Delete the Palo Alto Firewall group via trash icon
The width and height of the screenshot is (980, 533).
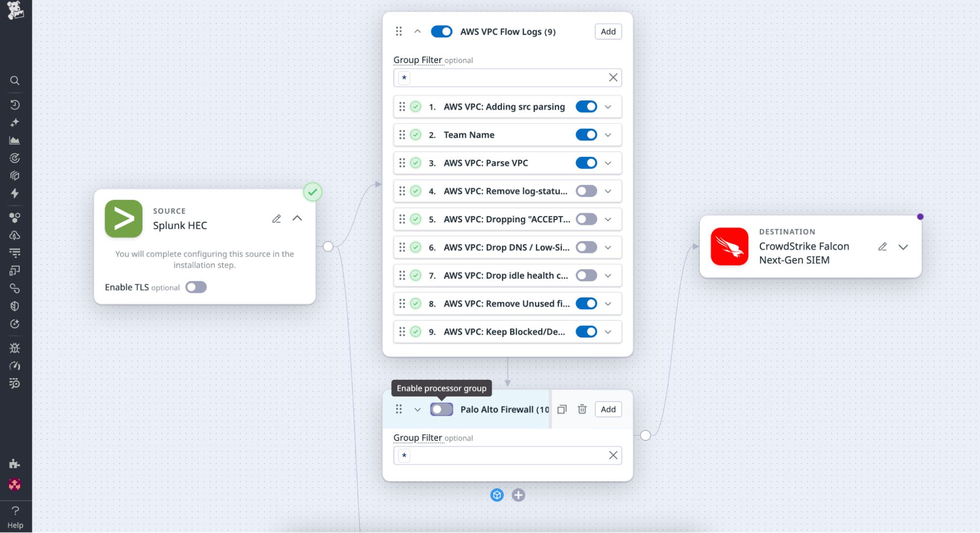coord(582,409)
